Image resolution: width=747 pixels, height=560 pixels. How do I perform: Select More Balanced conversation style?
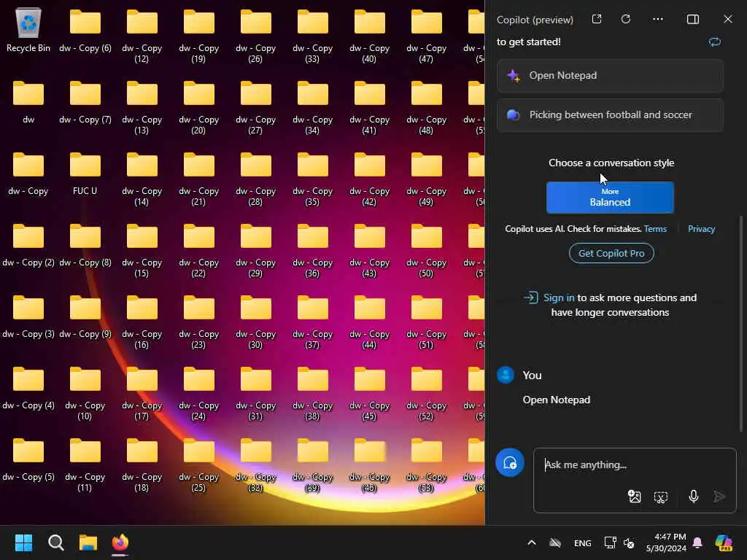[610, 197]
